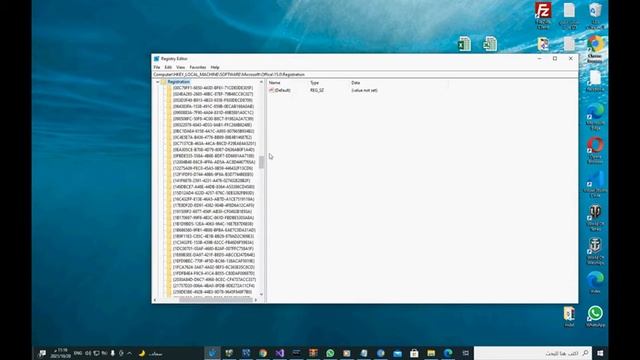Maximize the Registry Editor window

pyautogui.click(x=555, y=59)
